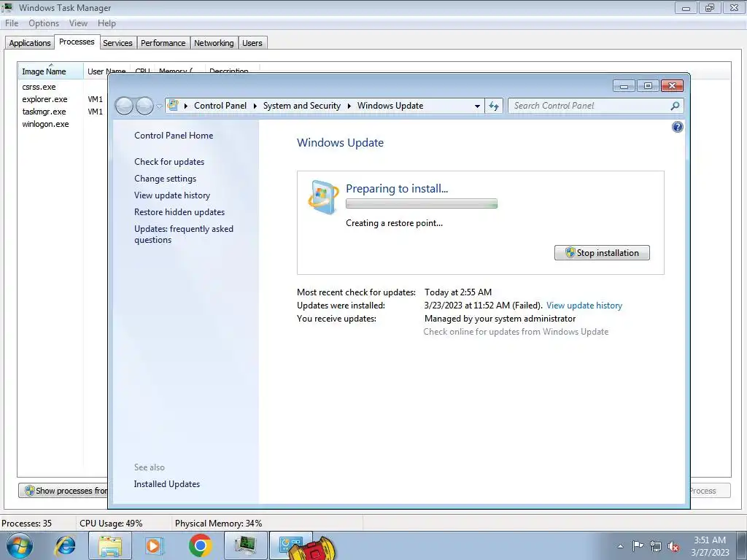The width and height of the screenshot is (747, 560).
Task: Click Check online for updates from Windows Update
Action: coord(516,332)
